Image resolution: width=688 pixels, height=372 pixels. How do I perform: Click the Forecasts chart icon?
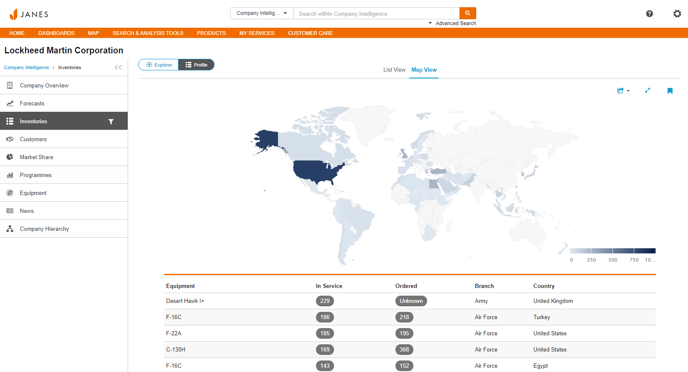click(x=10, y=104)
